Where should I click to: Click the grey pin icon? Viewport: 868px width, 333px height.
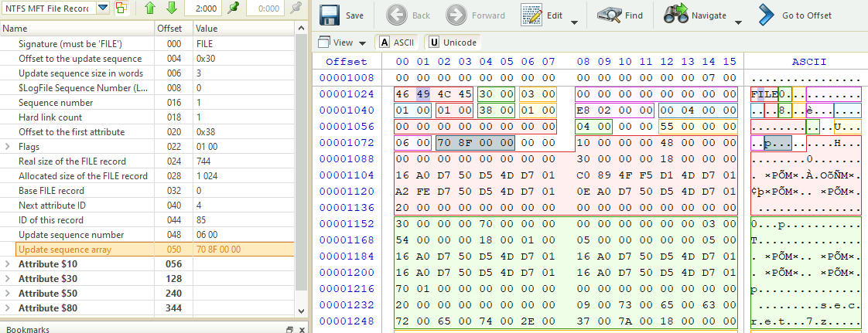297,8
